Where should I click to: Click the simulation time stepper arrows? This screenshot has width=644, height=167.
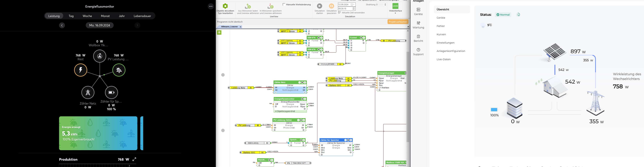(354, 9)
